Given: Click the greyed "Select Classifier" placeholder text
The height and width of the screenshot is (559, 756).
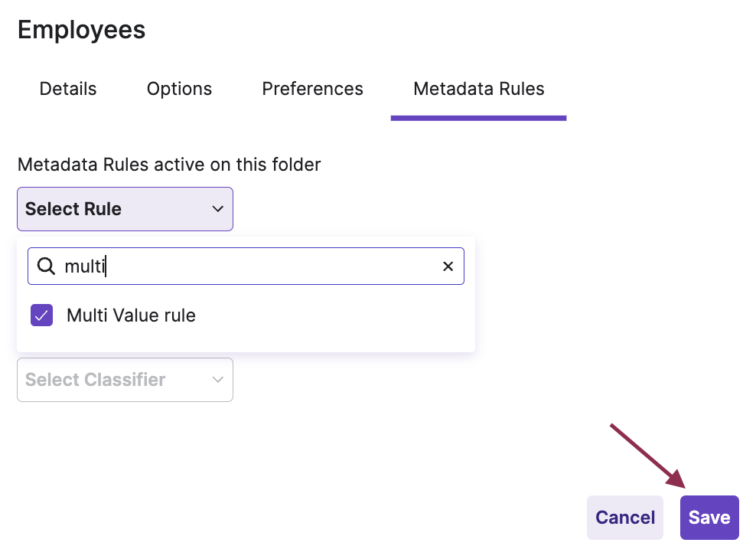Looking at the screenshot, I should [96, 380].
